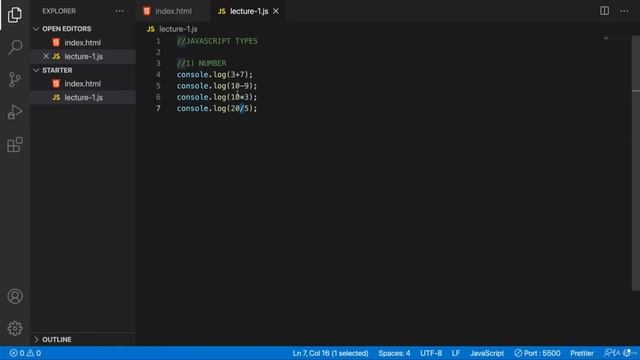Close the lecture-1.js tab
This screenshot has height=360, width=640.
[x=276, y=11]
